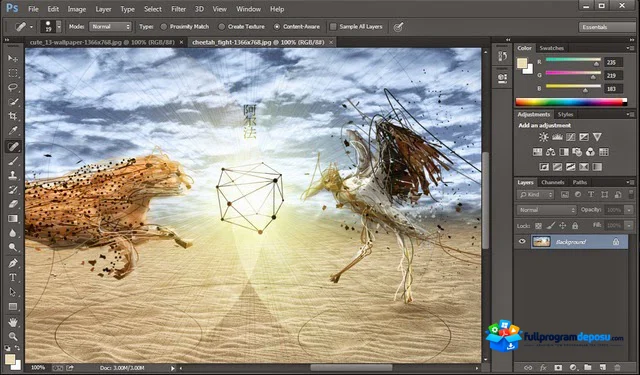This screenshot has width=640, height=375.
Task: Select the Hand tool
Action: (x=13, y=322)
